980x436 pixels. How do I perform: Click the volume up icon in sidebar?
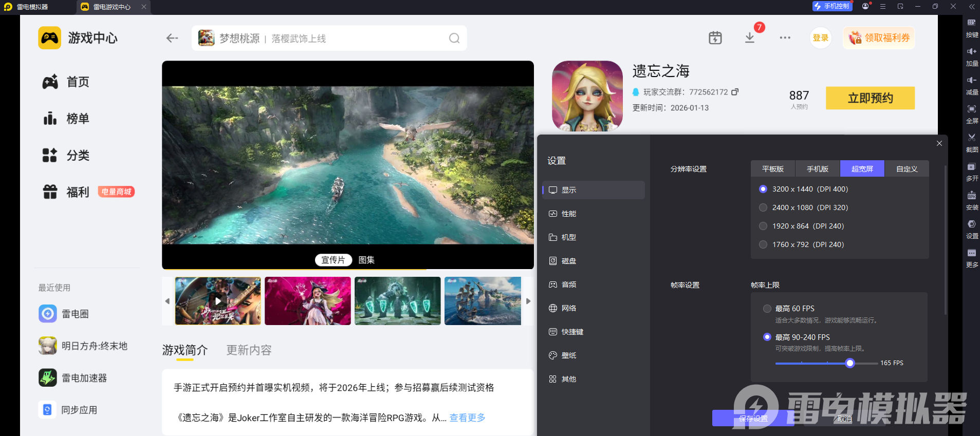coord(971,51)
